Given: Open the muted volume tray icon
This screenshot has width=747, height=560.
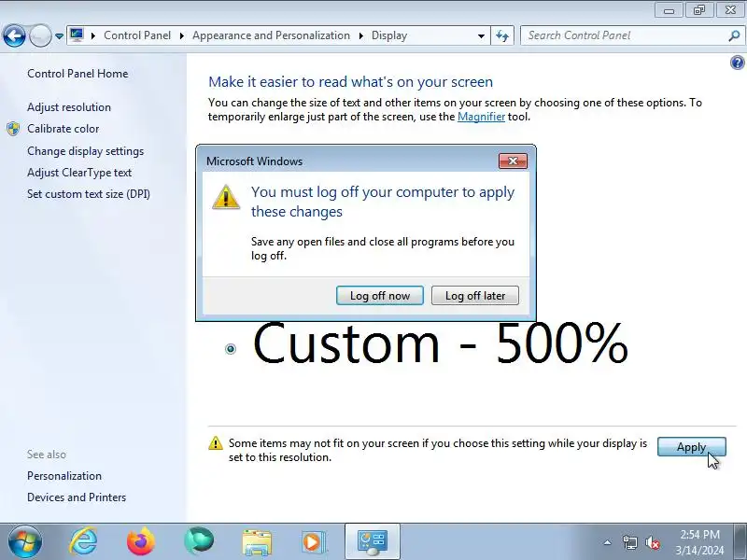Looking at the screenshot, I should [x=652, y=542].
